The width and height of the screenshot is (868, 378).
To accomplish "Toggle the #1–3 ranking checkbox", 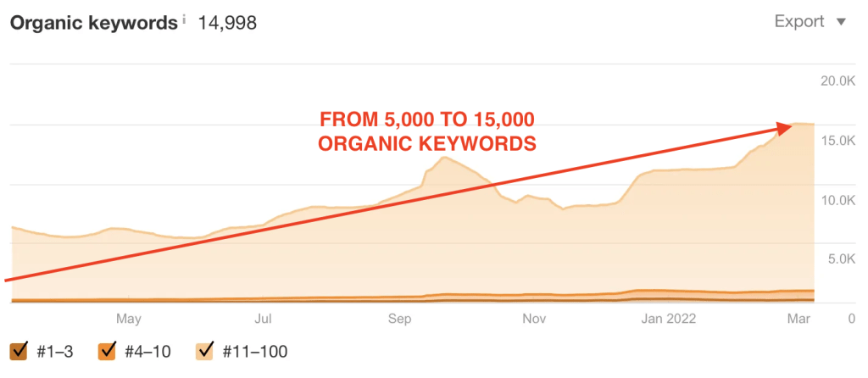I will pos(19,351).
